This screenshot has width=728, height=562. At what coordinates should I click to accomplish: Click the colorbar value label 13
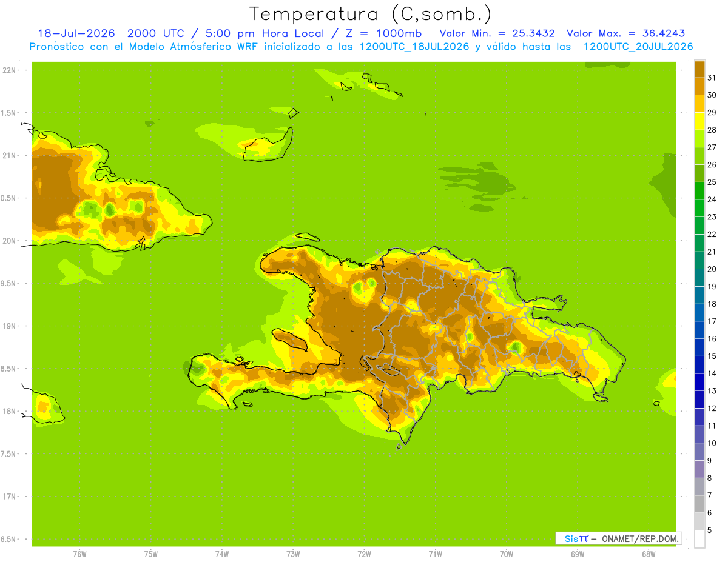712,391
